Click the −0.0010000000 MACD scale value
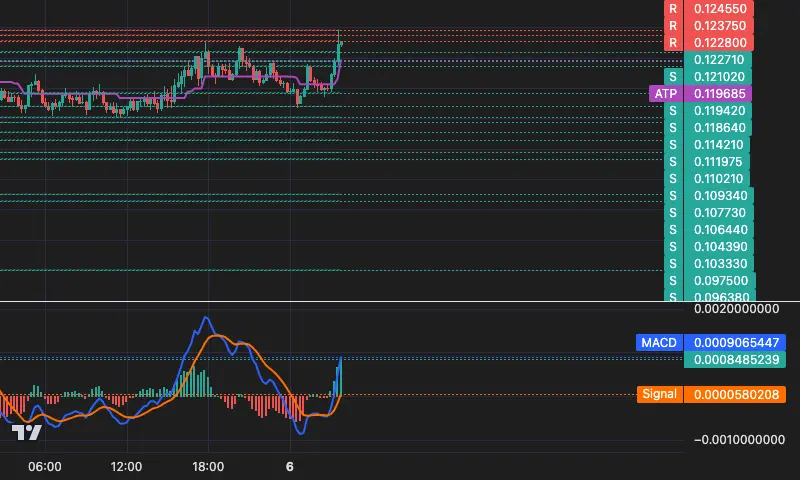The height and width of the screenshot is (480, 800). pos(739,440)
